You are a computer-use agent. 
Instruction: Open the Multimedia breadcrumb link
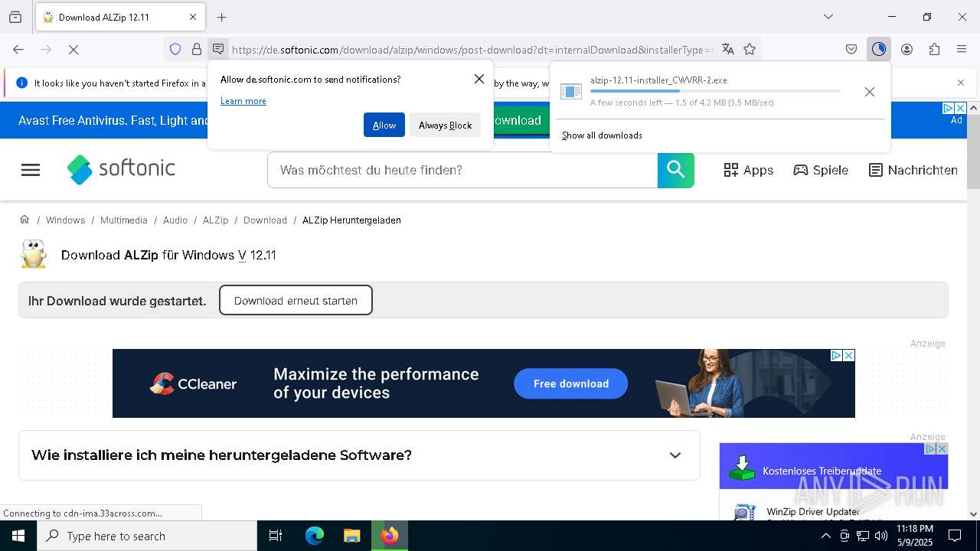(x=124, y=220)
